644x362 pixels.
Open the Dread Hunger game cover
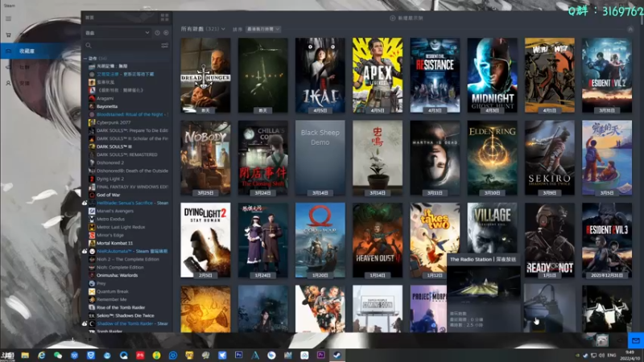pyautogui.click(x=205, y=76)
